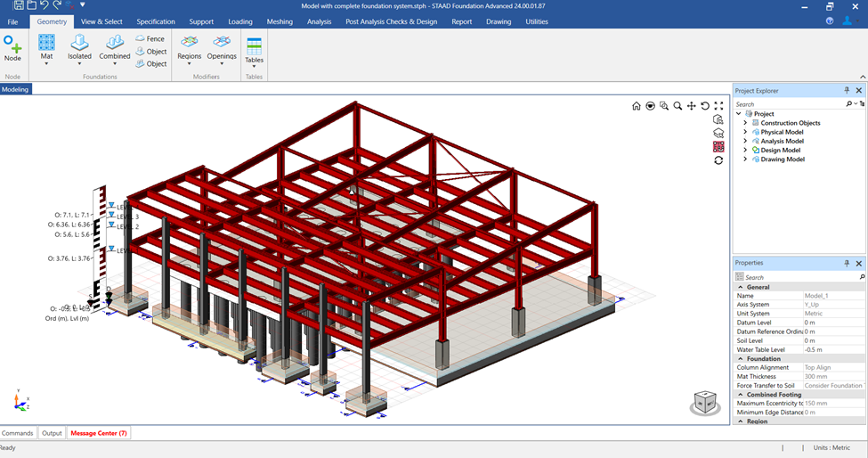868x458 pixels.
Task: Click the pan view crosshair icon
Action: [x=692, y=106]
